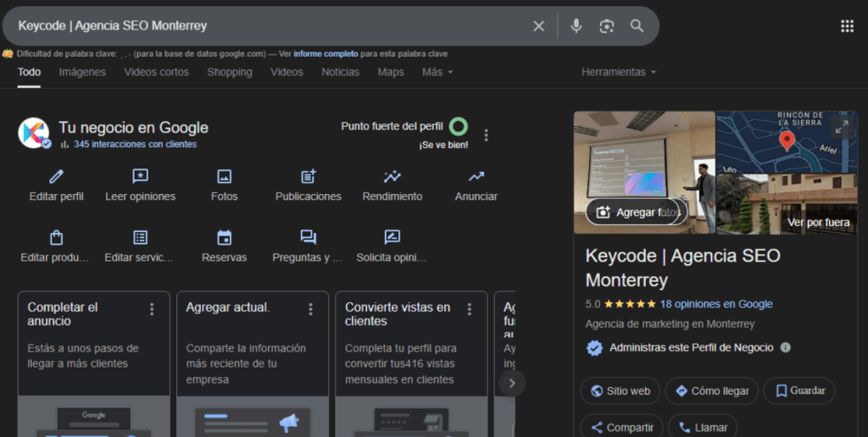Click the Anunciar trending arrow icon
This screenshot has width=868, height=437.
click(476, 176)
